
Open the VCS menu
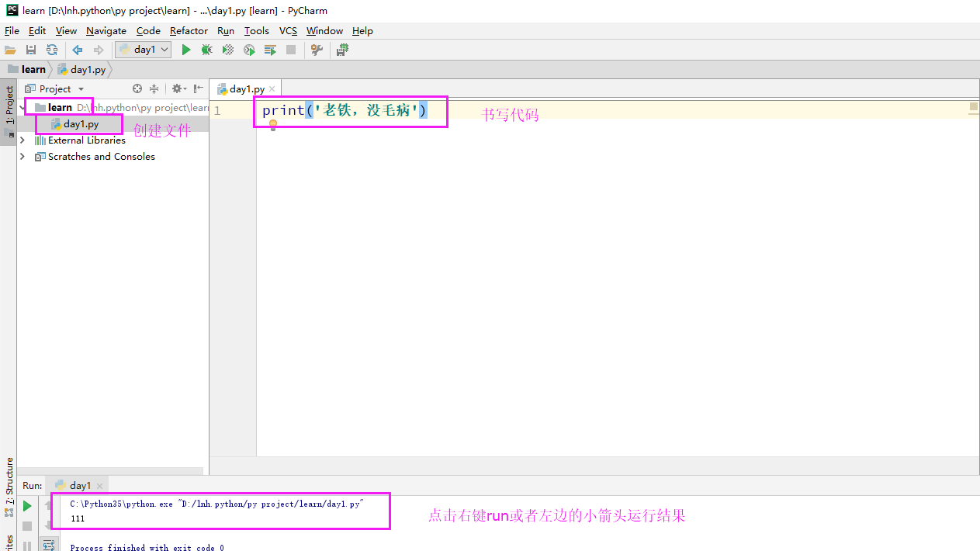pyautogui.click(x=288, y=31)
